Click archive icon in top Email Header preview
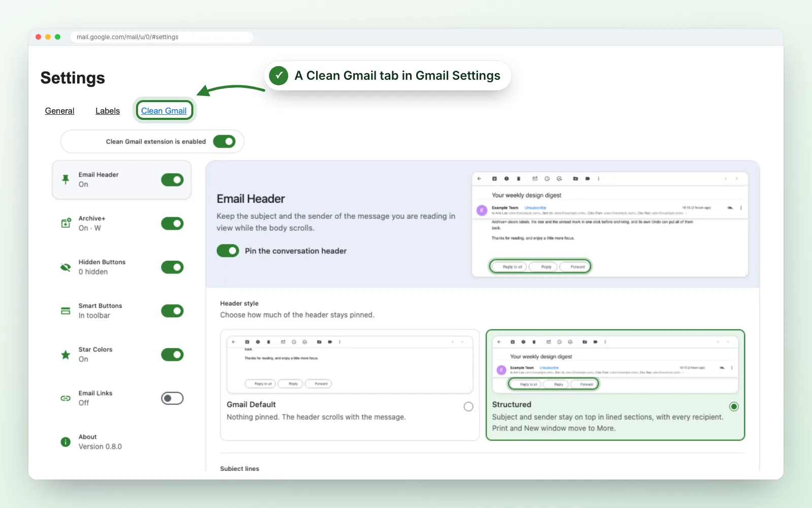 pyautogui.click(x=494, y=179)
